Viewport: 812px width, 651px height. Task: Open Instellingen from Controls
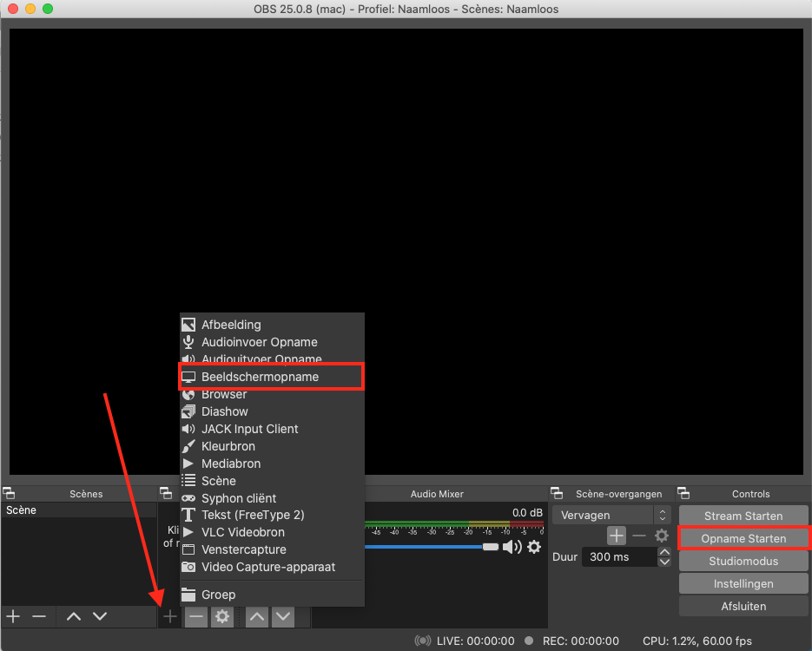[x=743, y=583]
